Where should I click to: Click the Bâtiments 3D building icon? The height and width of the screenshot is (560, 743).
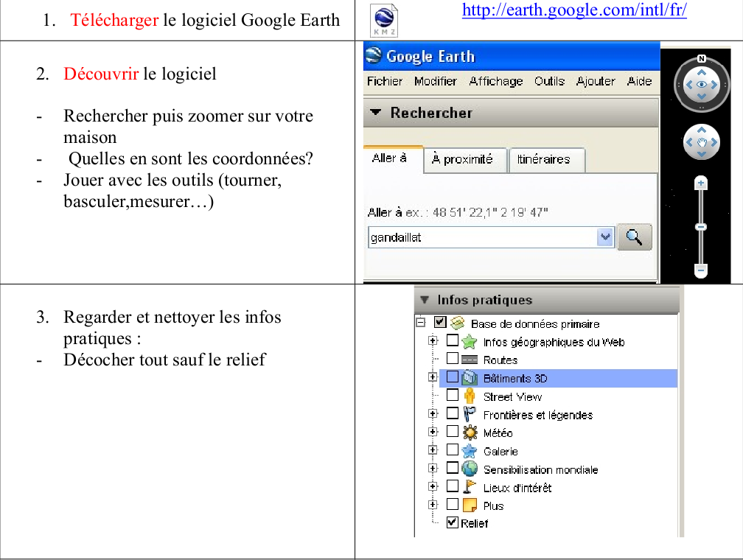coord(469,377)
